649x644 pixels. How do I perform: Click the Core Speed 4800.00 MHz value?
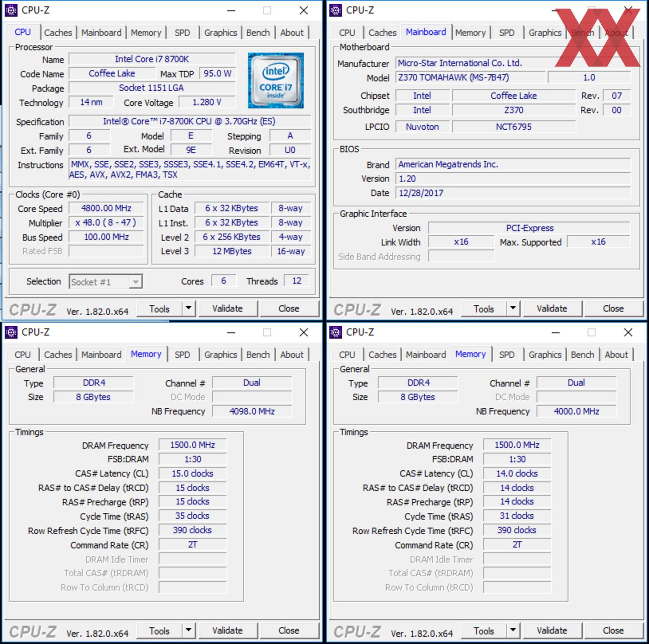(x=106, y=208)
